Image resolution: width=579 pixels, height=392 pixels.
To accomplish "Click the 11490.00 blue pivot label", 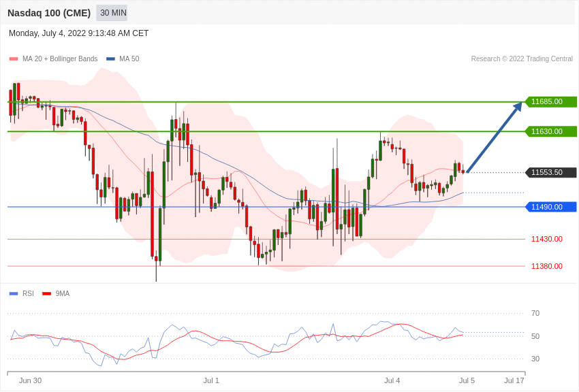I will (x=550, y=208).
